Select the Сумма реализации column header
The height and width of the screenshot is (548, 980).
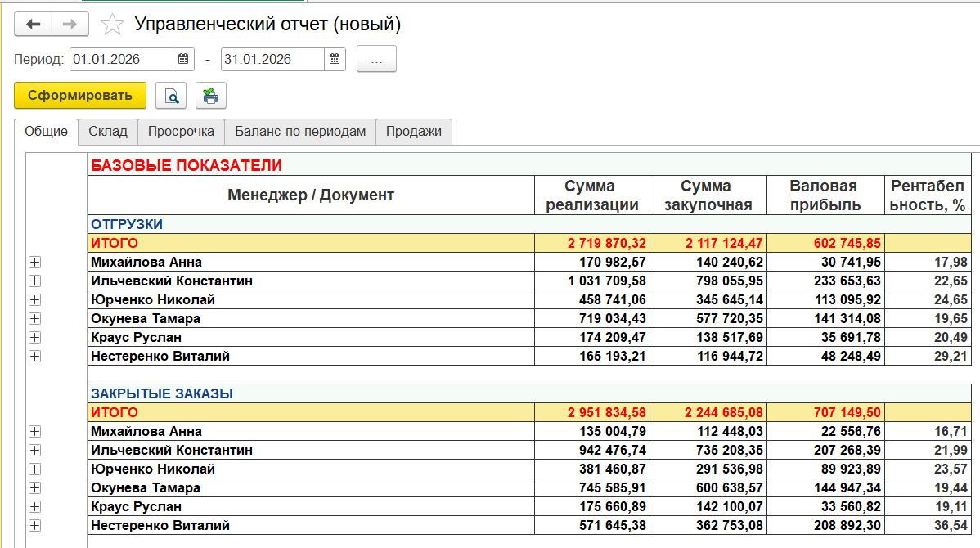coord(592,195)
